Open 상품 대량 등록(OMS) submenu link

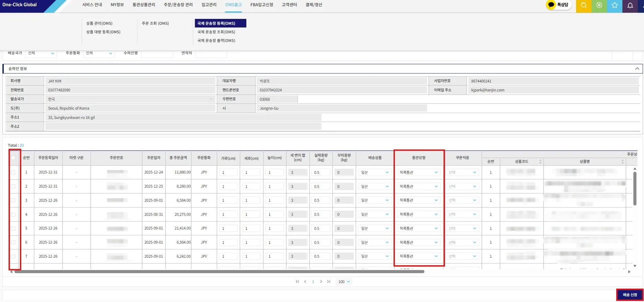point(103,32)
